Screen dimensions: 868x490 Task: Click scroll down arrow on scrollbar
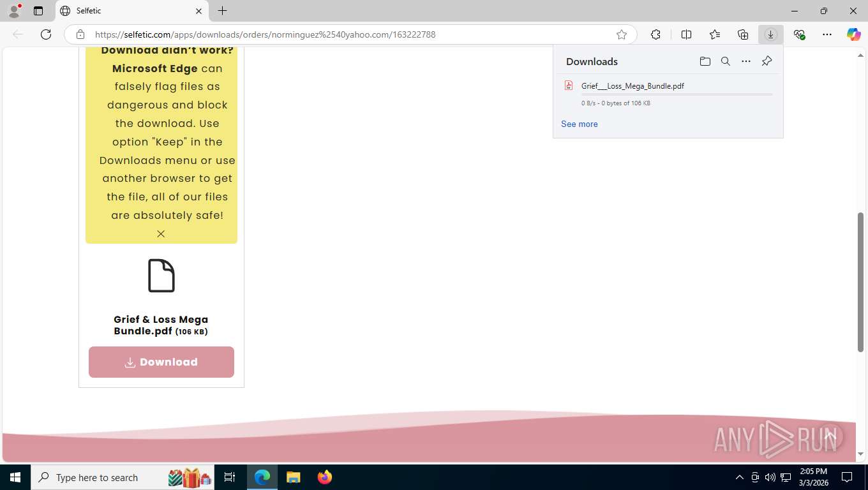click(x=860, y=454)
